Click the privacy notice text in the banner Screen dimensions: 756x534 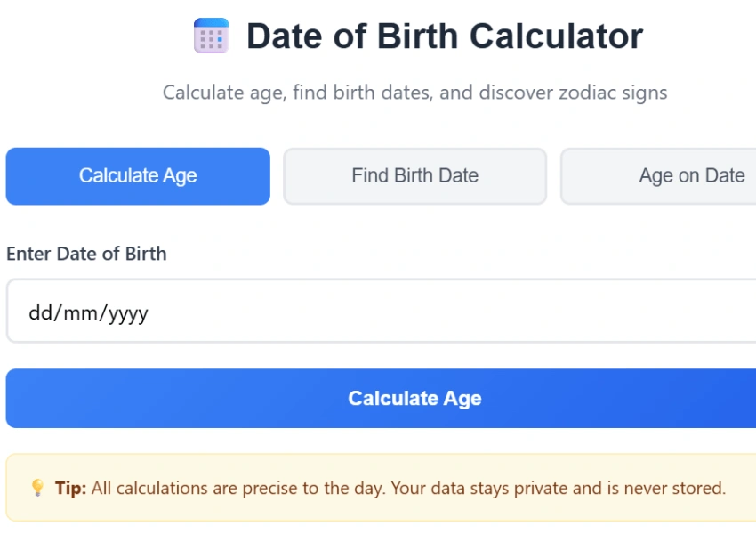coord(409,488)
